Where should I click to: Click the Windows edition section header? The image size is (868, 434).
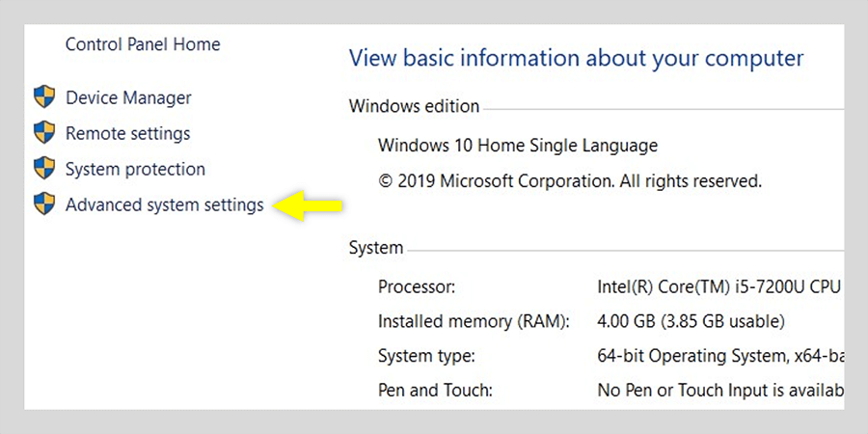[x=414, y=105]
